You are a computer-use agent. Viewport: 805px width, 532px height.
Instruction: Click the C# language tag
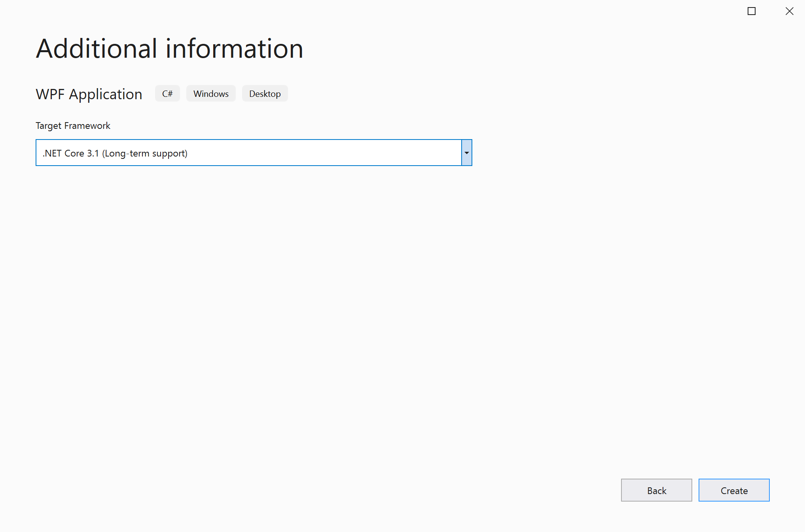click(167, 93)
